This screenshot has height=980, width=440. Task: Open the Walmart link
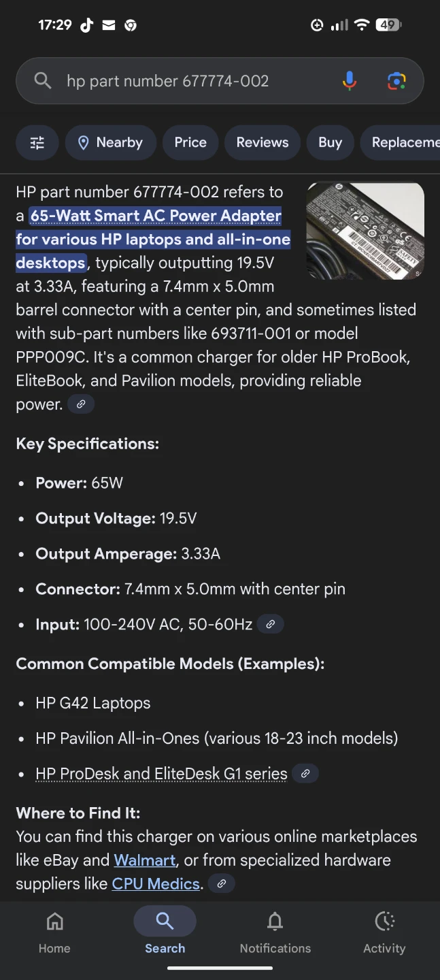tap(145, 860)
